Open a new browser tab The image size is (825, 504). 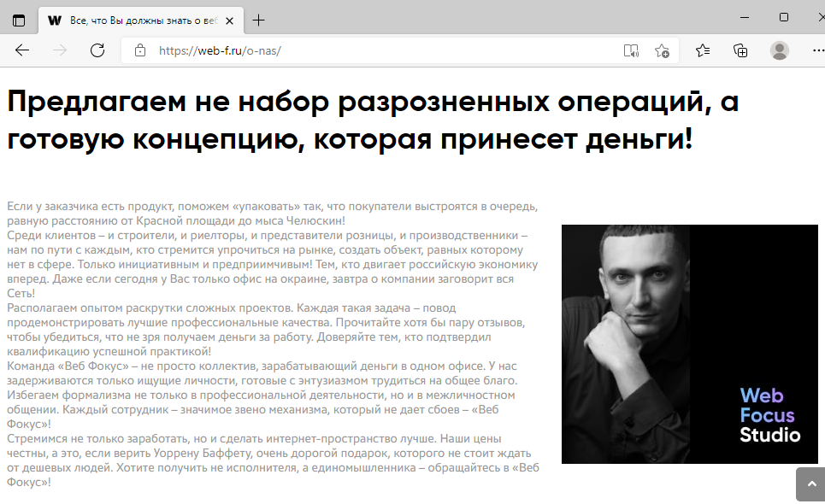click(258, 21)
